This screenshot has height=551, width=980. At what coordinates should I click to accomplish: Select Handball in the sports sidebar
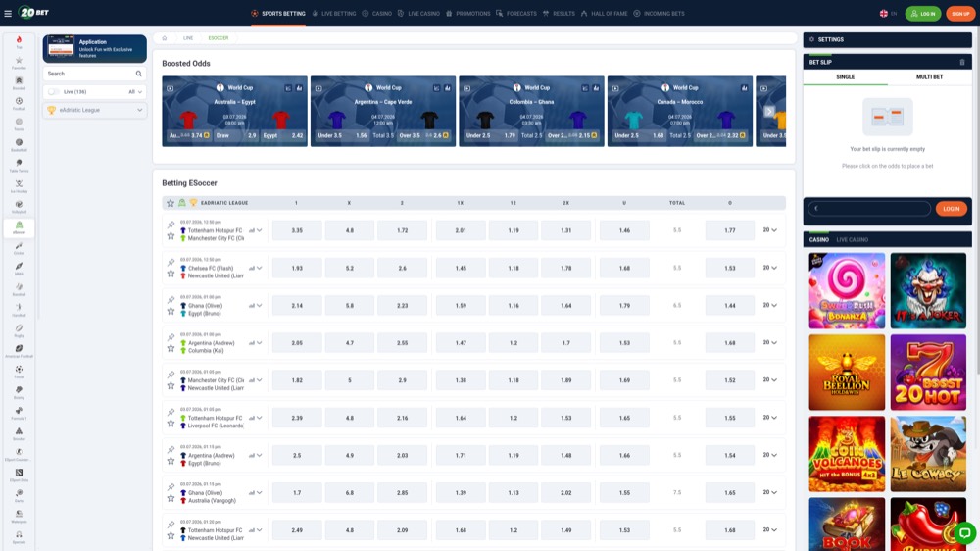pyautogui.click(x=19, y=310)
